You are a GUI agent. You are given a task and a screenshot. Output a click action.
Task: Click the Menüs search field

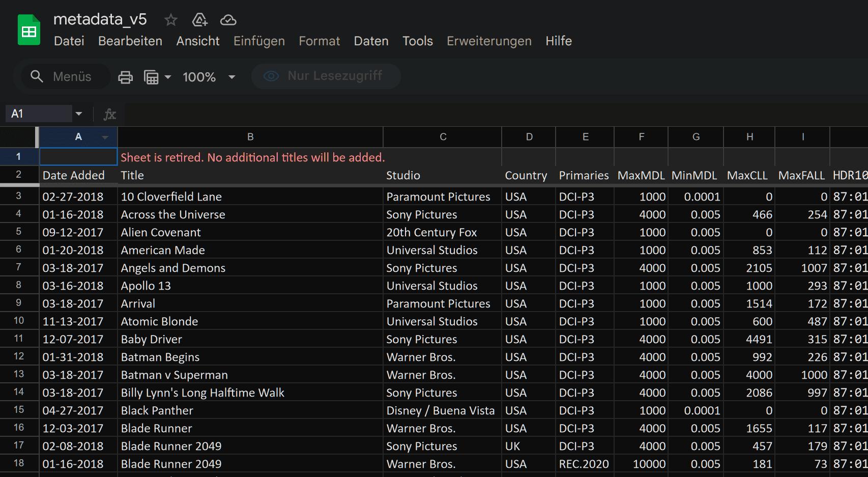[x=65, y=76]
